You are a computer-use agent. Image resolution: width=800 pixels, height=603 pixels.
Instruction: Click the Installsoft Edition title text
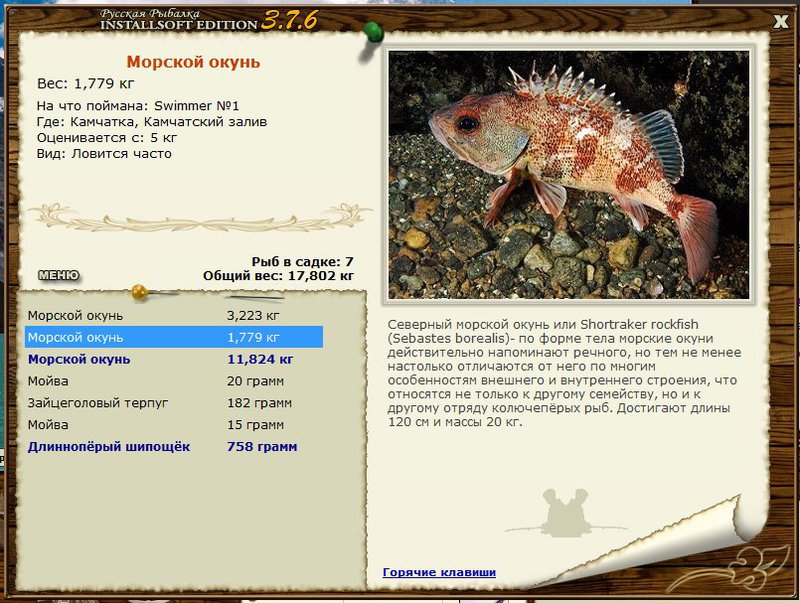point(179,25)
